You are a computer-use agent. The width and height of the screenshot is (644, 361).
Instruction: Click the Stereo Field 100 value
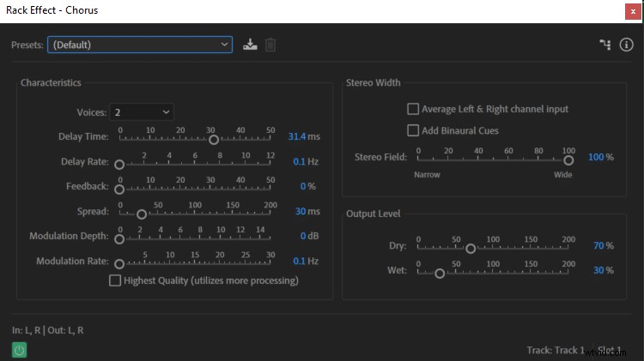click(x=596, y=158)
